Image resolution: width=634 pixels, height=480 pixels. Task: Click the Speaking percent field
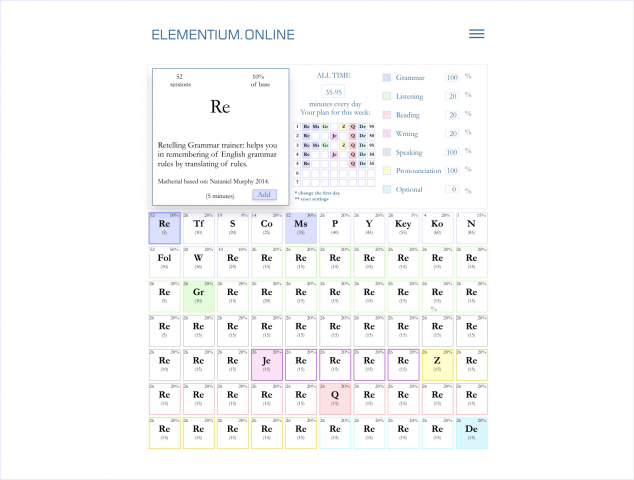tap(452, 152)
